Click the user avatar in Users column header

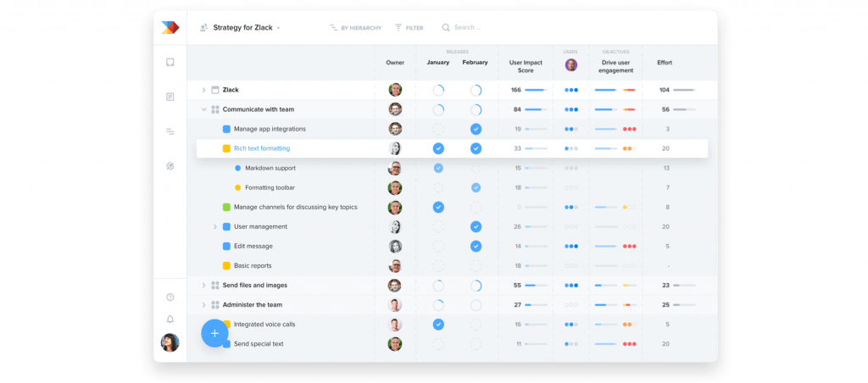(x=571, y=64)
